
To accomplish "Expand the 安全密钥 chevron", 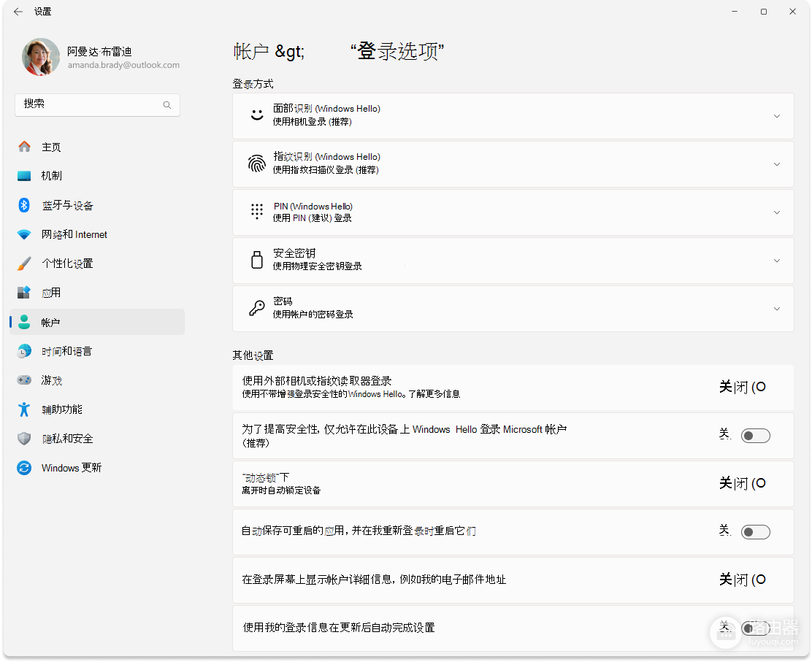I will point(777,261).
